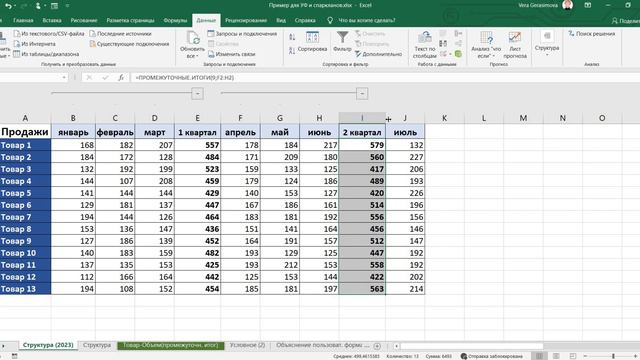The height and width of the screenshot is (360, 640).
Task: Open 'Лист прогноза' forecast sheet
Action: [x=515, y=44]
